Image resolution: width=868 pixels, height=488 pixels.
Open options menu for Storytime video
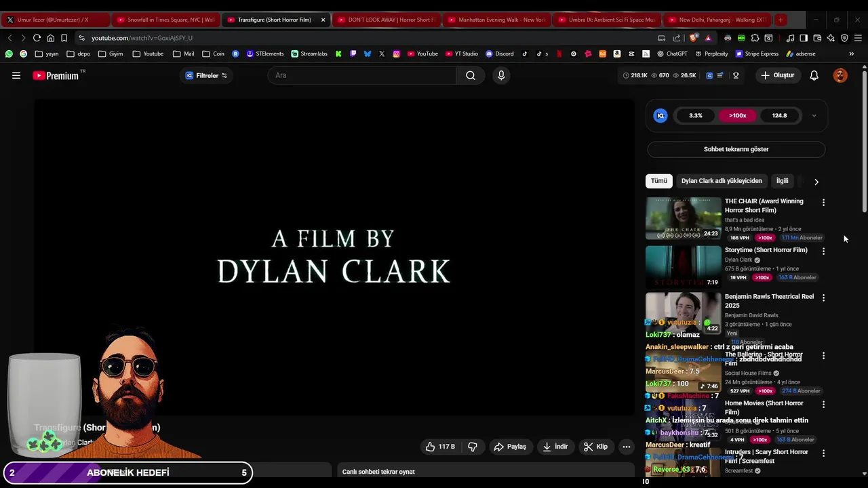(x=823, y=251)
